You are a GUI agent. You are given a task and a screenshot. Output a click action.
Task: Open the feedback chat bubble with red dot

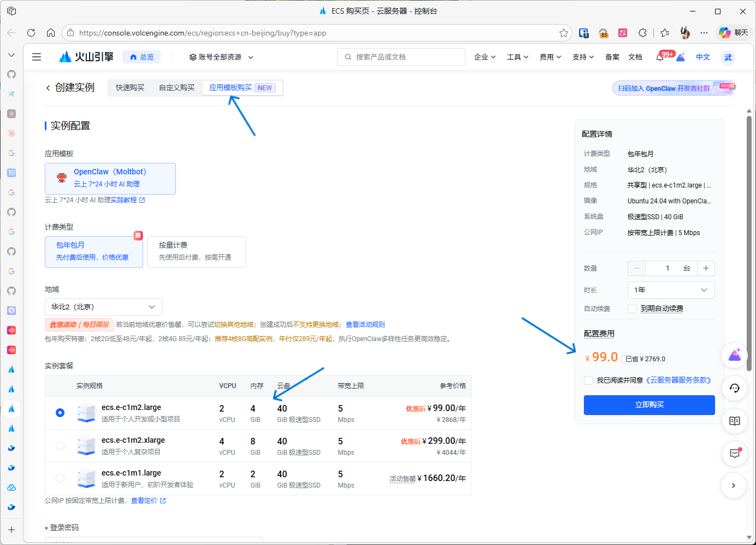click(734, 454)
